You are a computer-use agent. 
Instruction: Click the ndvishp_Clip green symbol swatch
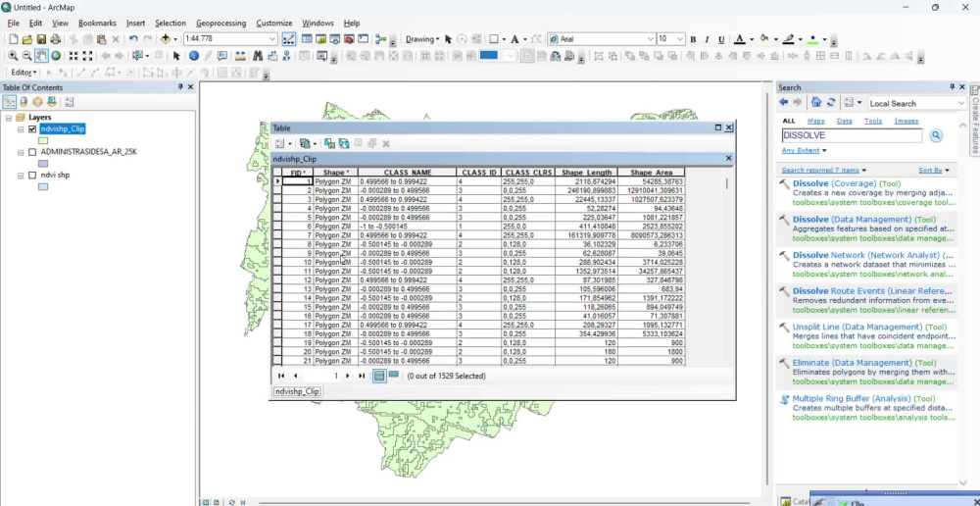click(44, 141)
